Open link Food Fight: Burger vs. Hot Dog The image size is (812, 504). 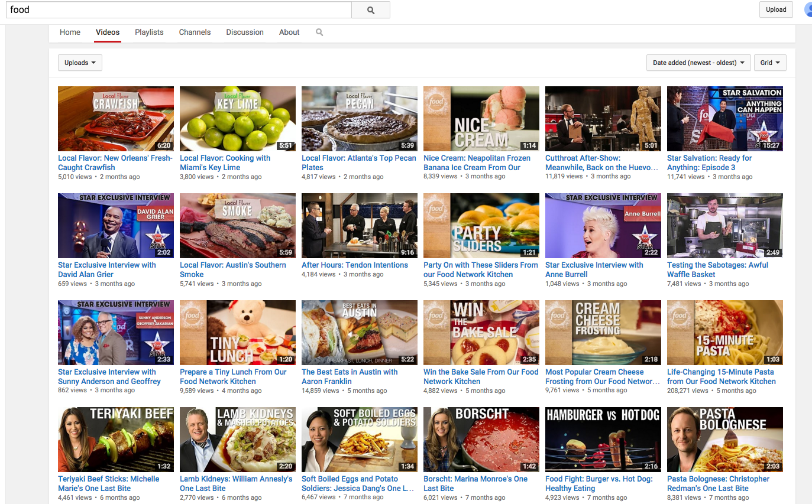[599, 484]
